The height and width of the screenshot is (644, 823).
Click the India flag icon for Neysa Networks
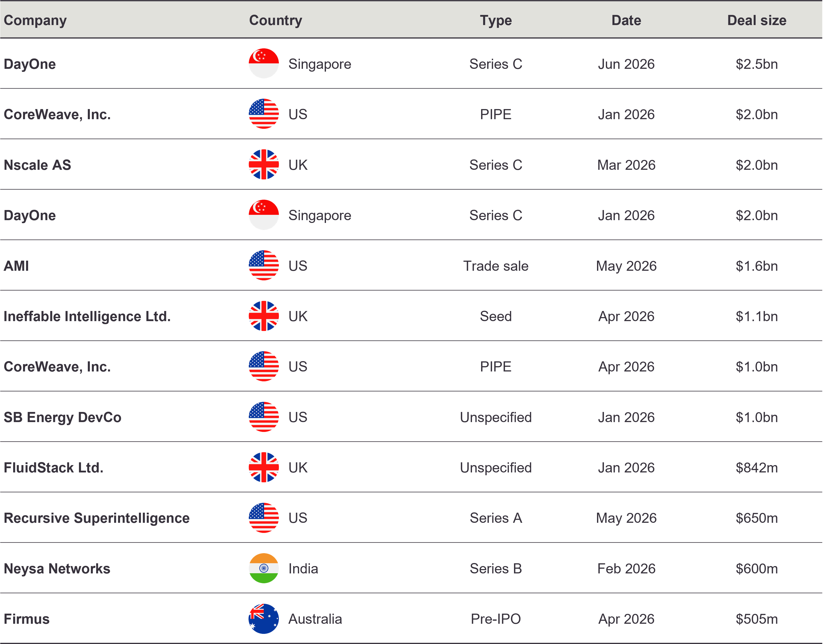(264, 568)
